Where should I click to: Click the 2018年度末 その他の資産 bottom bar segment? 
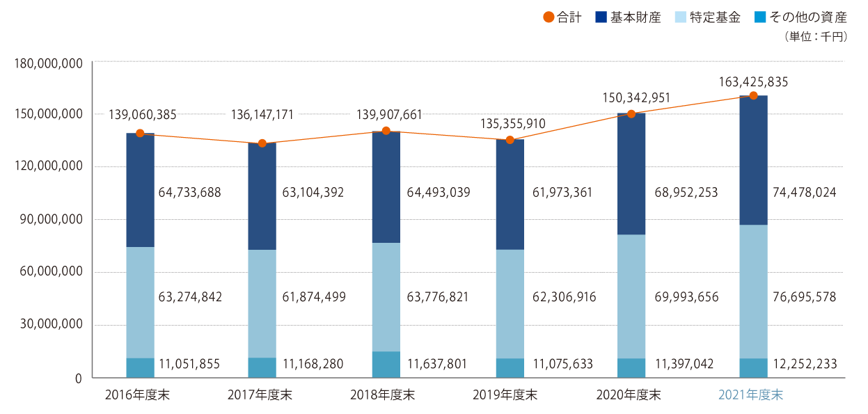[x=386, y=365]
